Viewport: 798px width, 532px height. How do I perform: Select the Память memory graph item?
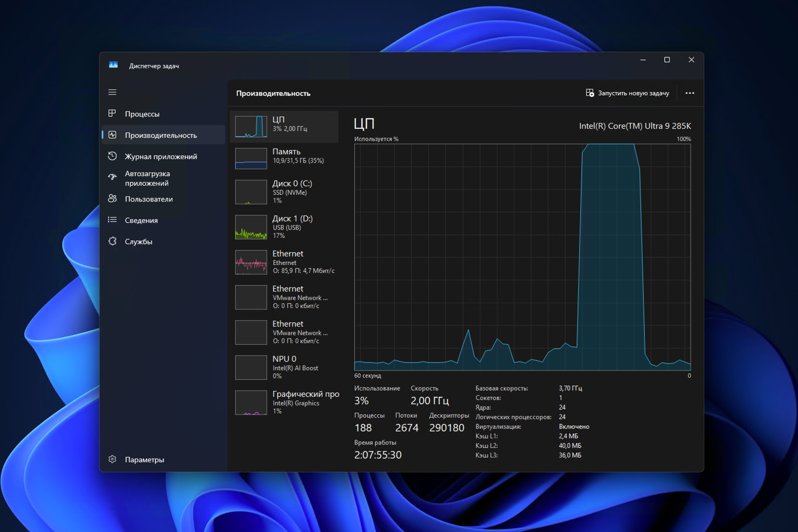click(x=284, y=158)
